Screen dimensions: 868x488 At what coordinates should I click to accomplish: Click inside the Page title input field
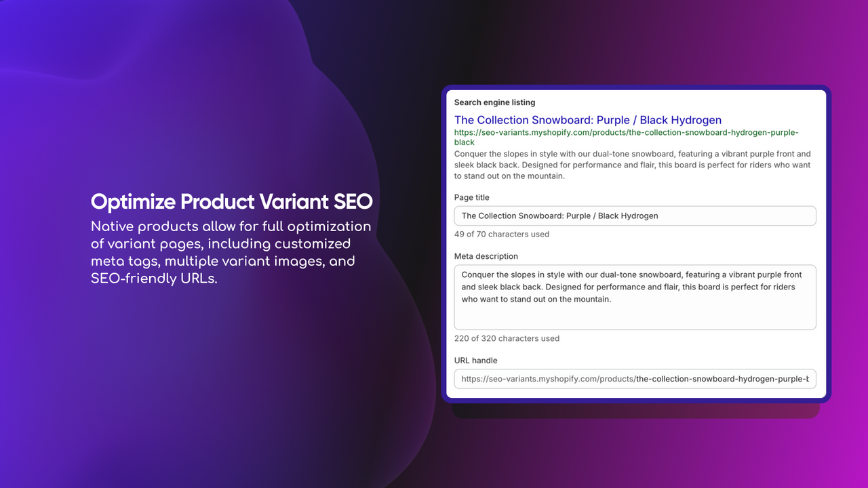(635, 216)
